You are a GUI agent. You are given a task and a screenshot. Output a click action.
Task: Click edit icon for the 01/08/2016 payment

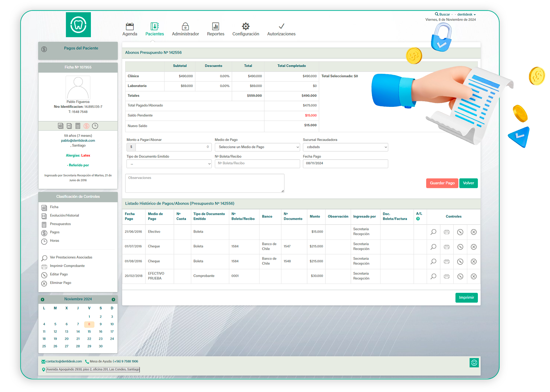460,262
